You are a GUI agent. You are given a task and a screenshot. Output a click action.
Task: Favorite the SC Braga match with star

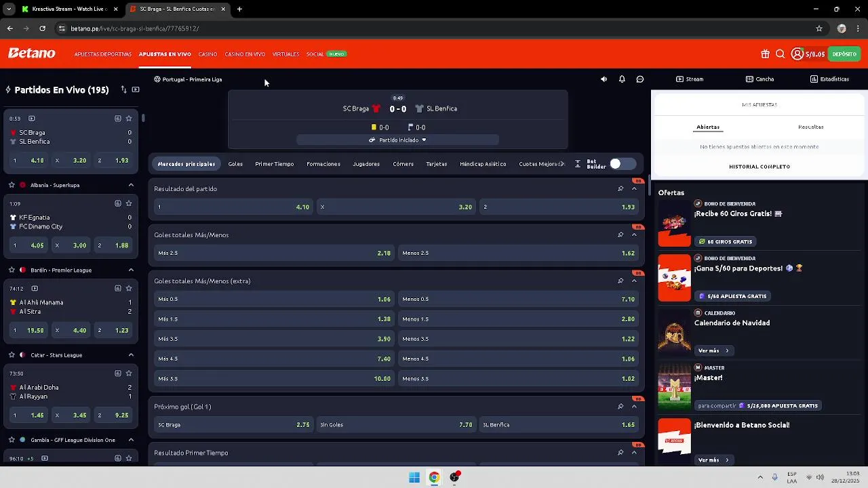point(129,119)
